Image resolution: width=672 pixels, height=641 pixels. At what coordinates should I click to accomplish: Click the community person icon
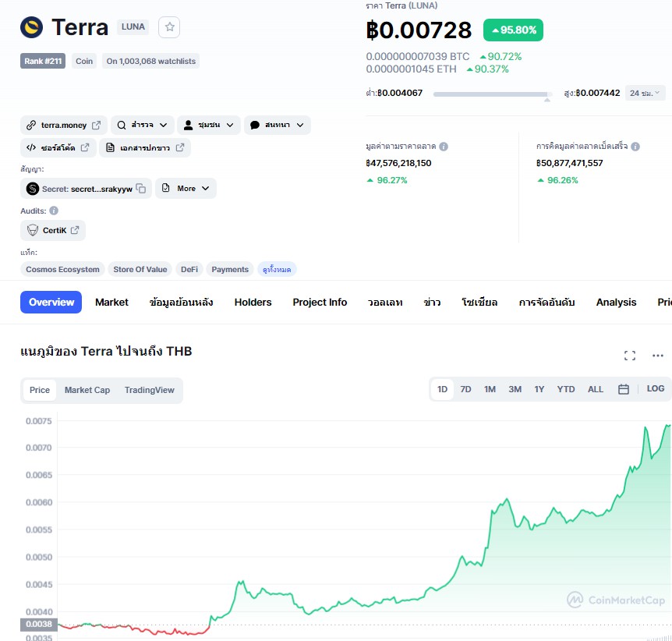tap(188, 126)
